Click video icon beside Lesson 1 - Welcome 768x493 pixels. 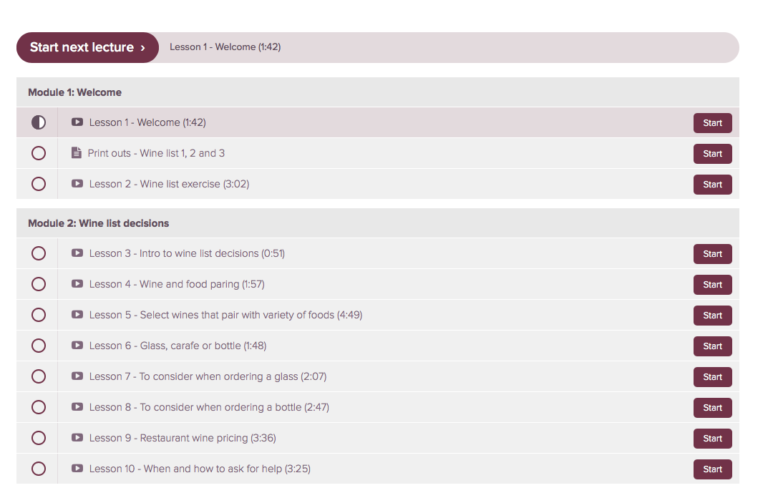pos(77,123)
